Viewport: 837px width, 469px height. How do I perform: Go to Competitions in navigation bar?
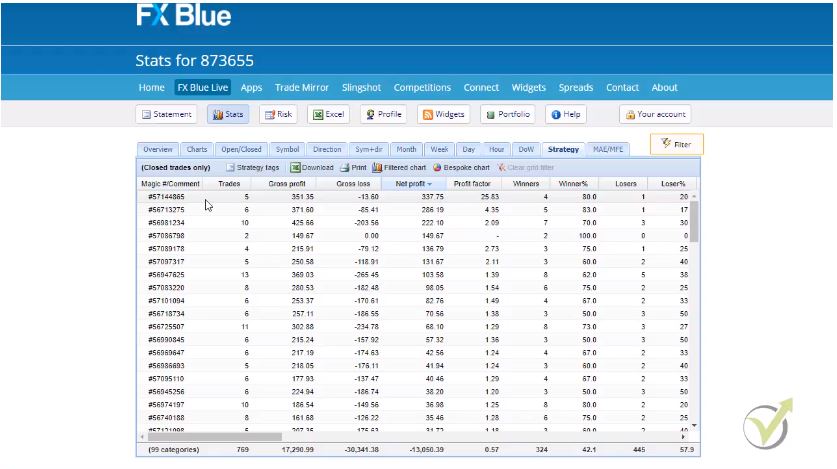click(x=422, y=88)
